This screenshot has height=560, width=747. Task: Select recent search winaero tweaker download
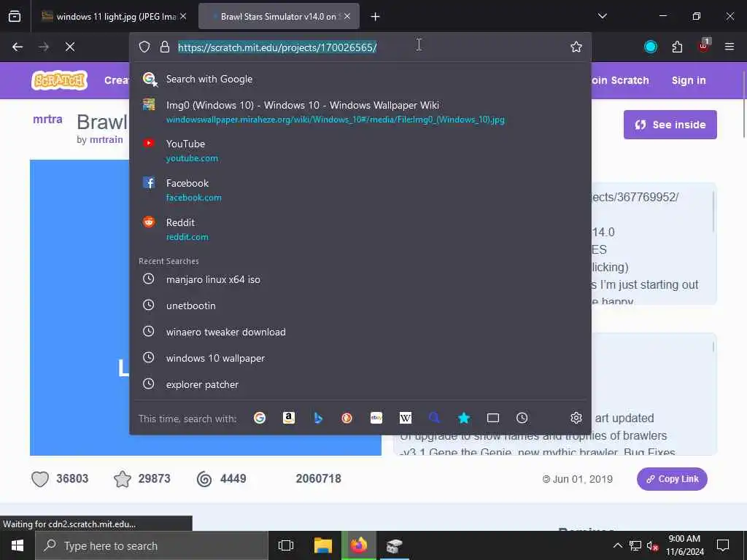click(360, 332)
